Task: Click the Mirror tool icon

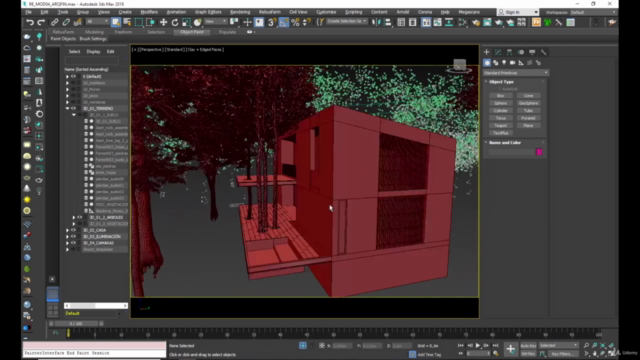Action: 376,22
